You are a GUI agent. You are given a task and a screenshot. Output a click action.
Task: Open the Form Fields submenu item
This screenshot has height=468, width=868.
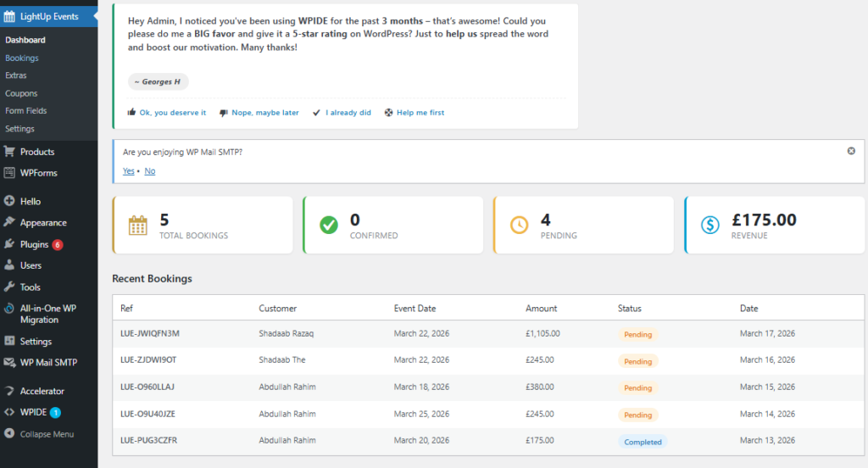pyautogui.click(x=26, y=111)
